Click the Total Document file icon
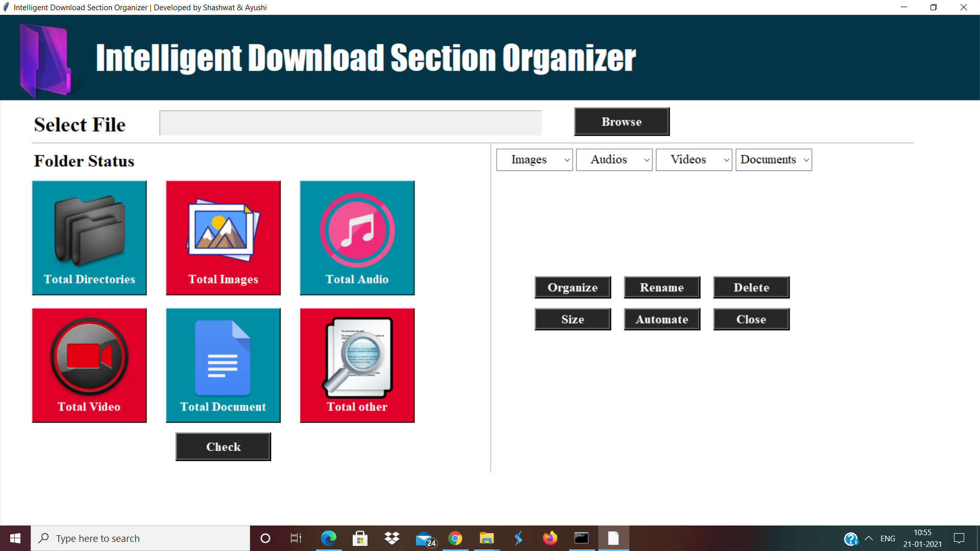 (x=223, y=357)
